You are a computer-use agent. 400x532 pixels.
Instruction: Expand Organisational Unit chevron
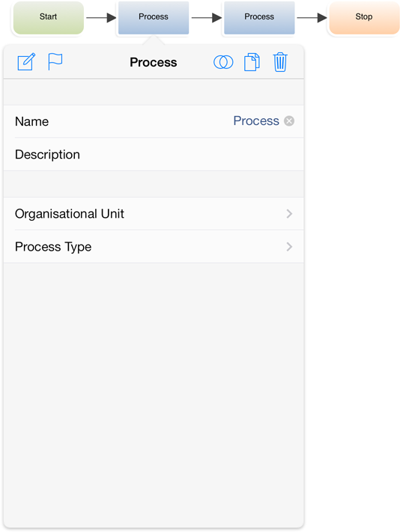pyautogui.click(x=289, y=214)
